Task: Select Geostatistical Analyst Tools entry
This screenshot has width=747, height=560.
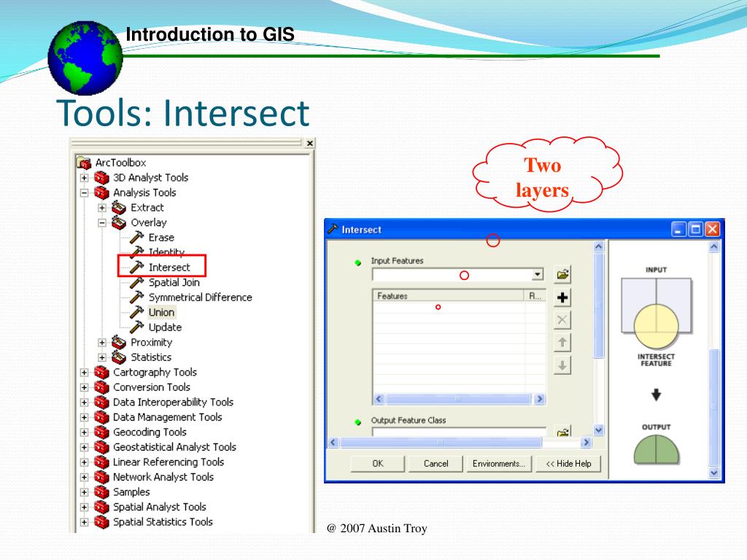Action: pos(174,447)
